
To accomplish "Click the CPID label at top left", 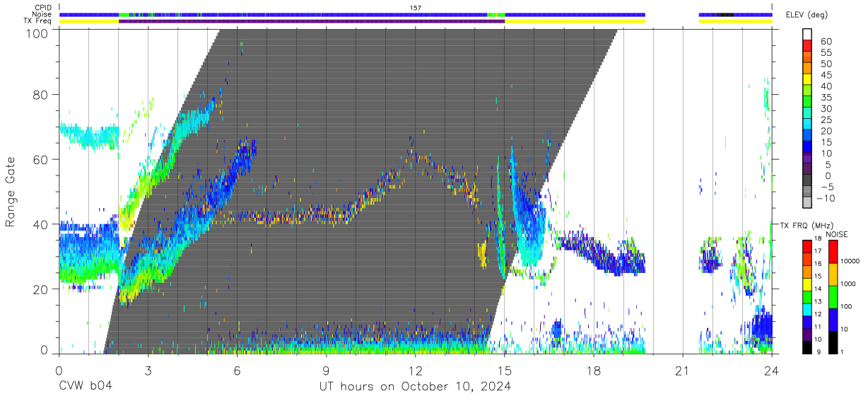I will (42, 7).
